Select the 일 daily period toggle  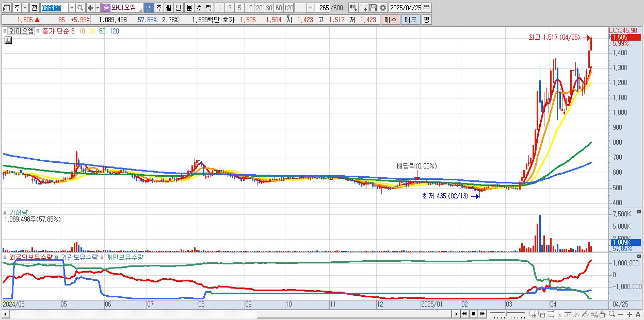[x=149, y=8]
